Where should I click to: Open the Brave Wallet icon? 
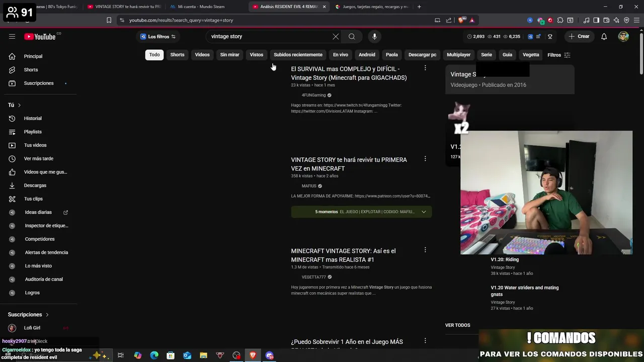coord(606,20)
